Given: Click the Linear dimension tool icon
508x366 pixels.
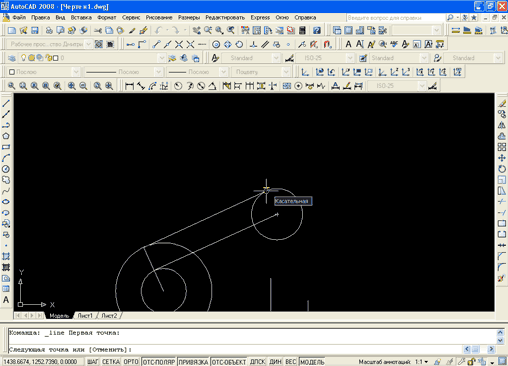Looking at the screenshot, I should [x=129, y=86].
